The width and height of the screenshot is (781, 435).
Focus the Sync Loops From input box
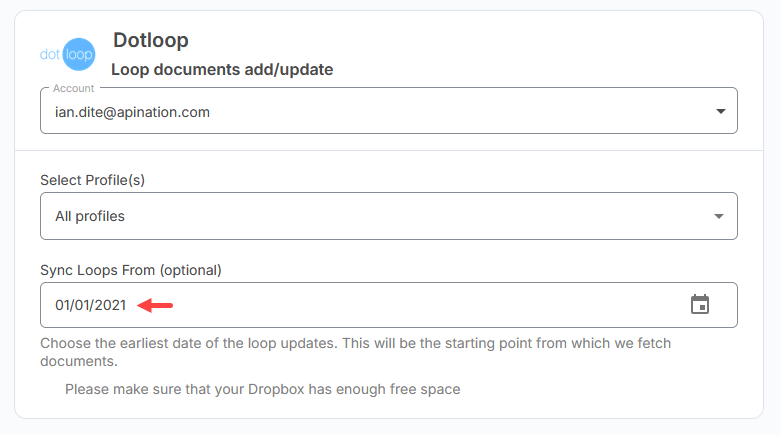click(400, 305)
